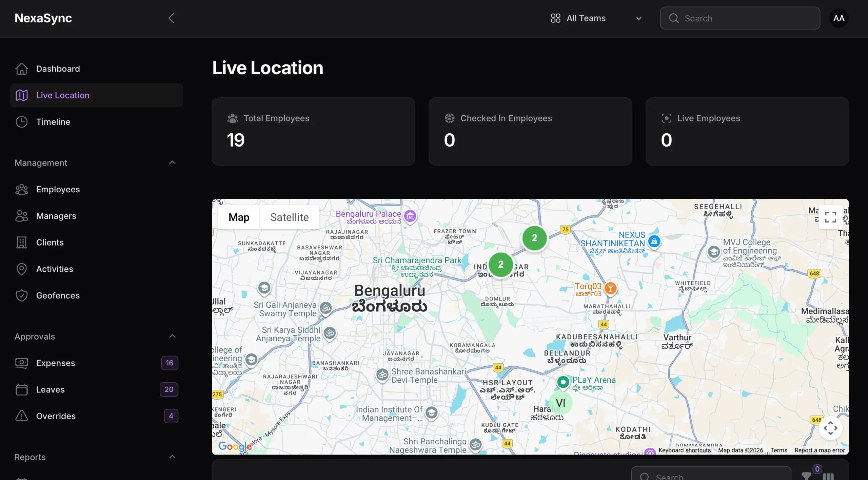This screenshot has height=480, width=868.
Task: Collapse the Management section
Action: point(172,163)
